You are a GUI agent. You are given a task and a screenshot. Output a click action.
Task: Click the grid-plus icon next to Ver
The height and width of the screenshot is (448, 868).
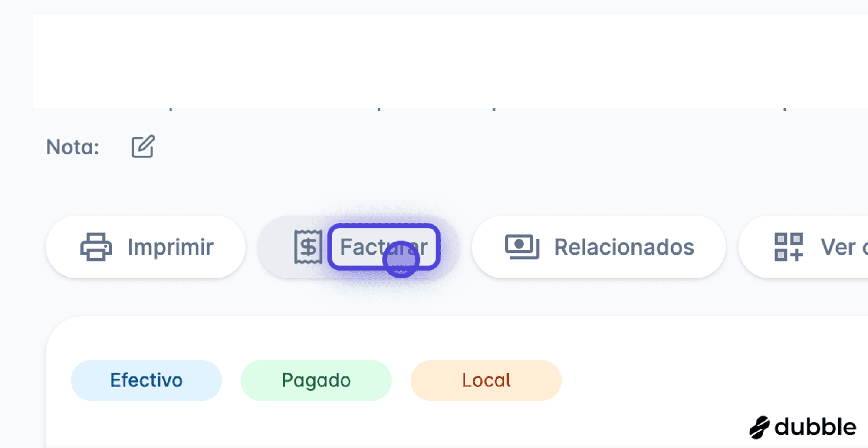tap(789, 247)
